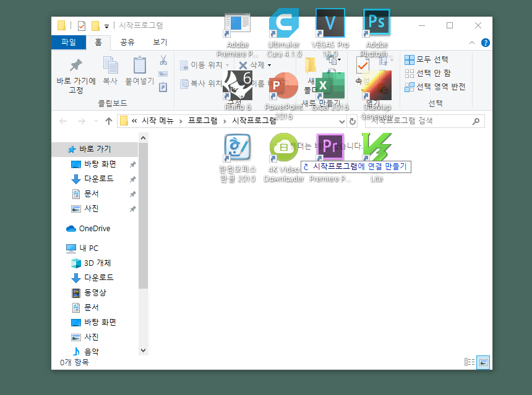Viewport: 532px width, 395px height.
Task: Collapse the ribbon with chevron arrow
Action: (x=472, y=43)
